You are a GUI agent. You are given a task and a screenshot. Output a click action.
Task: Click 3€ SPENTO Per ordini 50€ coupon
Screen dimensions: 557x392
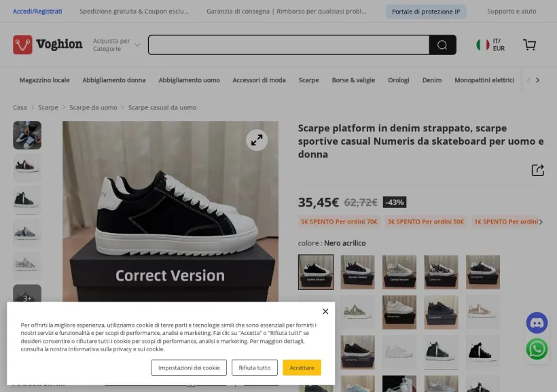[x=426, y=221]
